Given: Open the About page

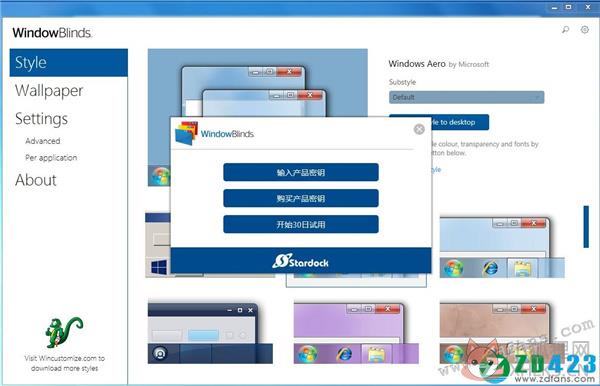Looking at the screenshot, I should [x=36, y=180].
